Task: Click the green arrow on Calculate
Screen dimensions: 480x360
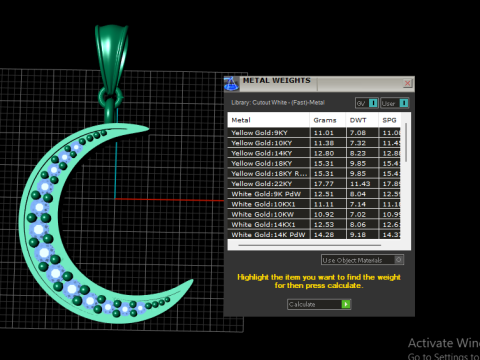Action: click(x=346, y=304)
